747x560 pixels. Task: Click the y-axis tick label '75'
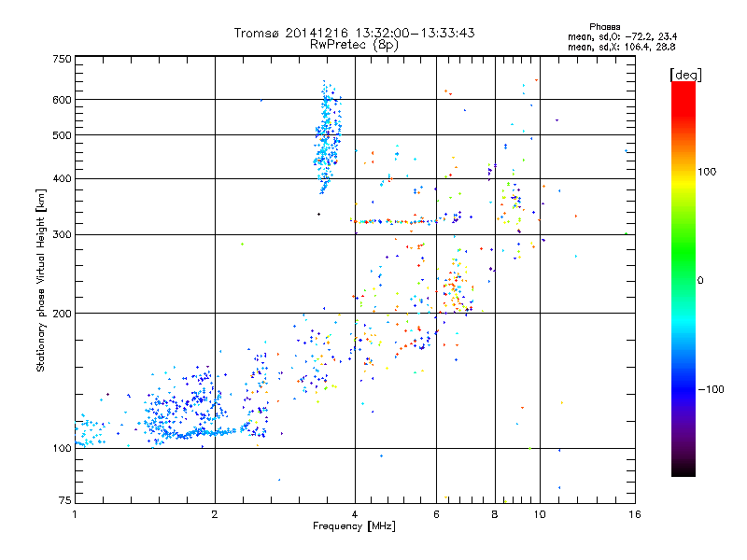pos(65,500)
